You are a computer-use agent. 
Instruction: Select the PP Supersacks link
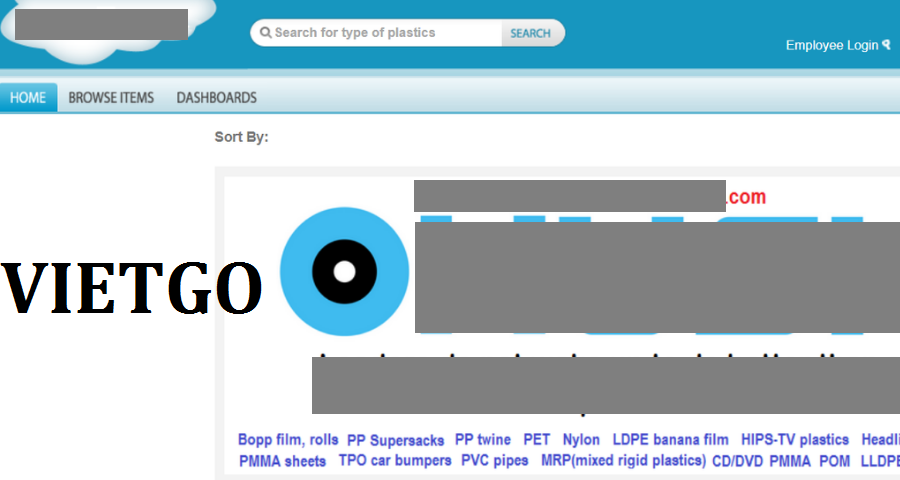[396, 440]
